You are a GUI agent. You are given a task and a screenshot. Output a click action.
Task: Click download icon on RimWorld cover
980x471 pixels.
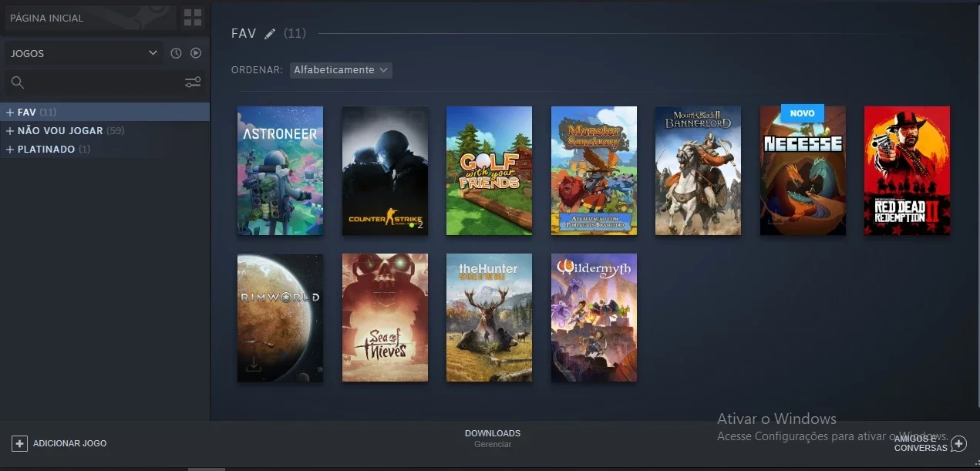tap(254, 365)
